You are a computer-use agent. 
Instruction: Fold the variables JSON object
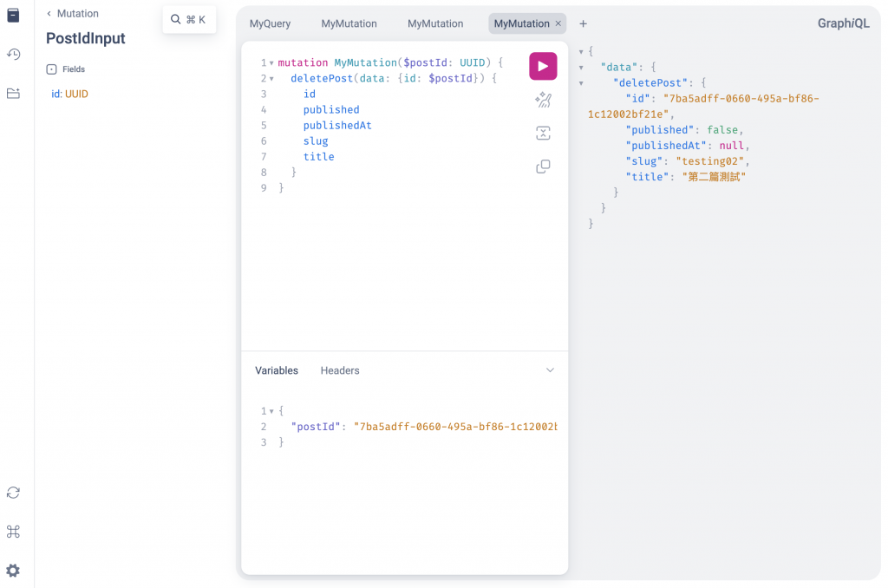pyautogui.click(x=271, y=411)
